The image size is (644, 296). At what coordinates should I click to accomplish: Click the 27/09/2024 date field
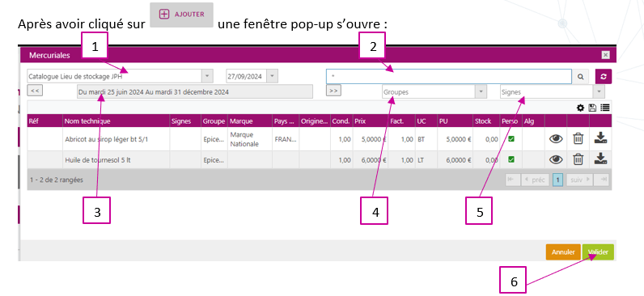click(x=247, y=76)
